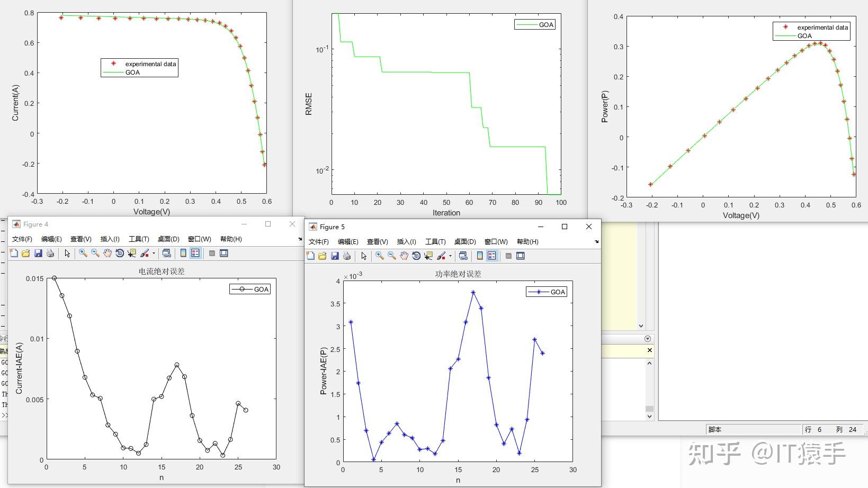Activate the Data Cursor tool in Figure 4
The width and height of the screenshot is (868, 488).
click(x=131, y=253)
